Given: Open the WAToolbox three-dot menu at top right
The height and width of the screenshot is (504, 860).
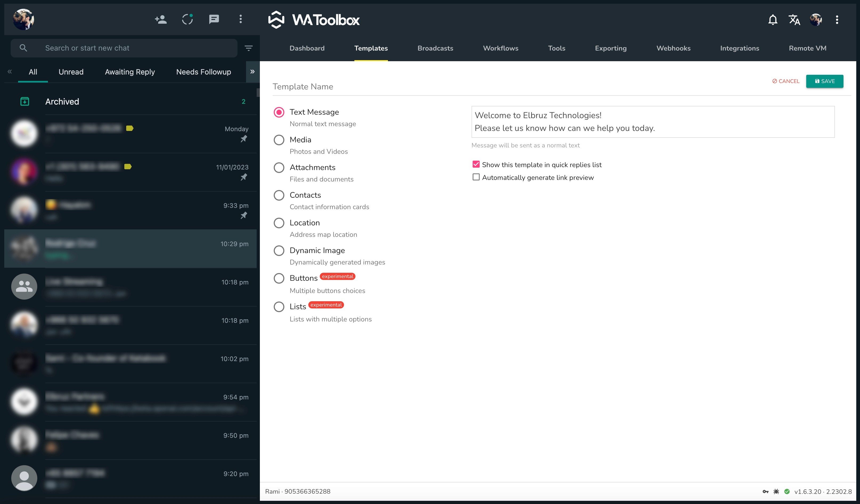Looking at the screenshot, I should tap(837, 20).
